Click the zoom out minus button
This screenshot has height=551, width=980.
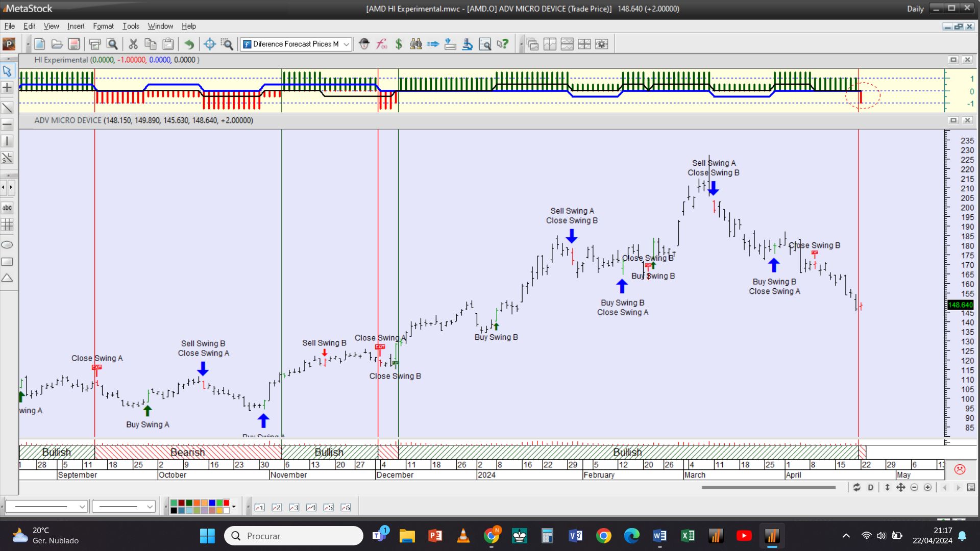click(x=914, y=487)
